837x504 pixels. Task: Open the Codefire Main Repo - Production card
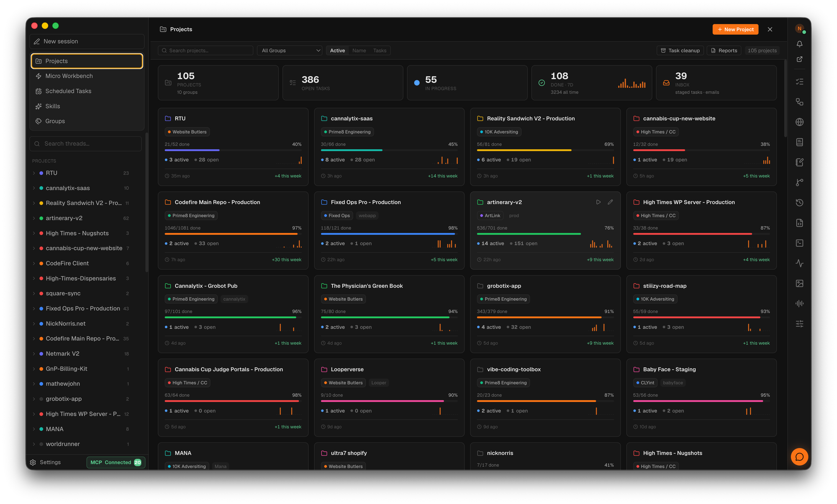233,230
